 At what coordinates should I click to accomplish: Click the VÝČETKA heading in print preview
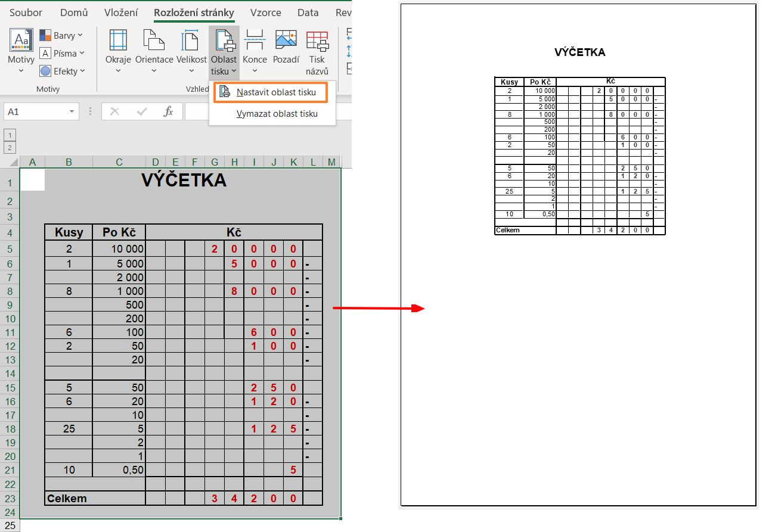point(579,52)
